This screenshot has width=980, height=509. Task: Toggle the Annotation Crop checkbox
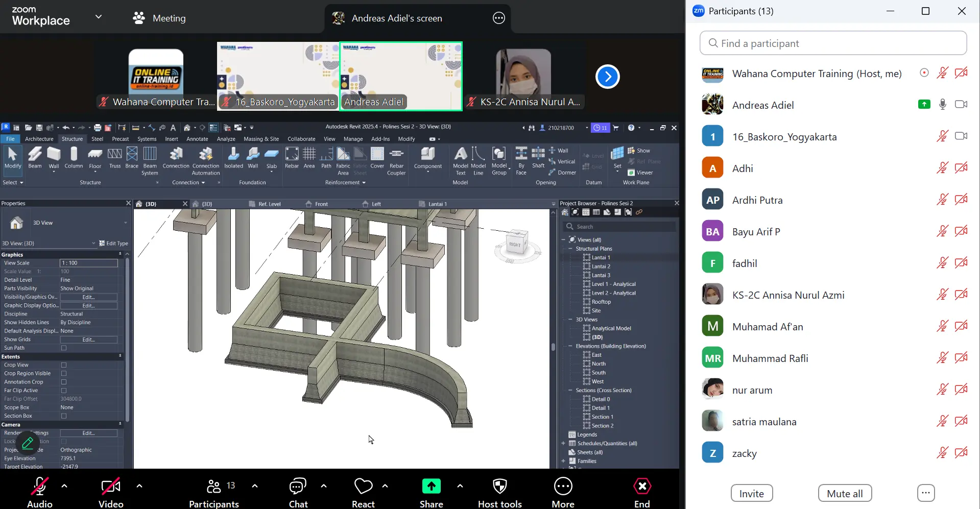(x=64, y=382)
